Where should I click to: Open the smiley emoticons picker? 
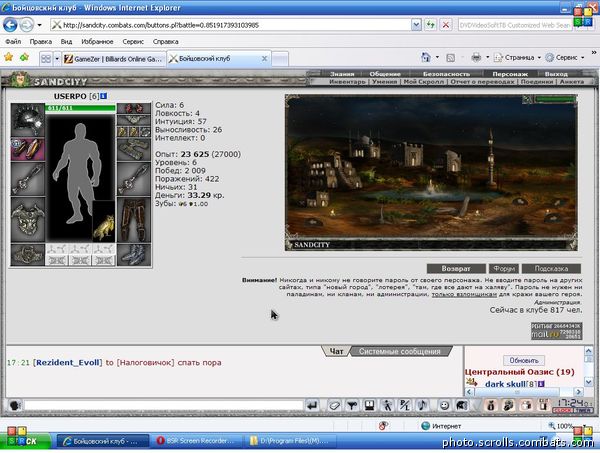click(444, 405)
